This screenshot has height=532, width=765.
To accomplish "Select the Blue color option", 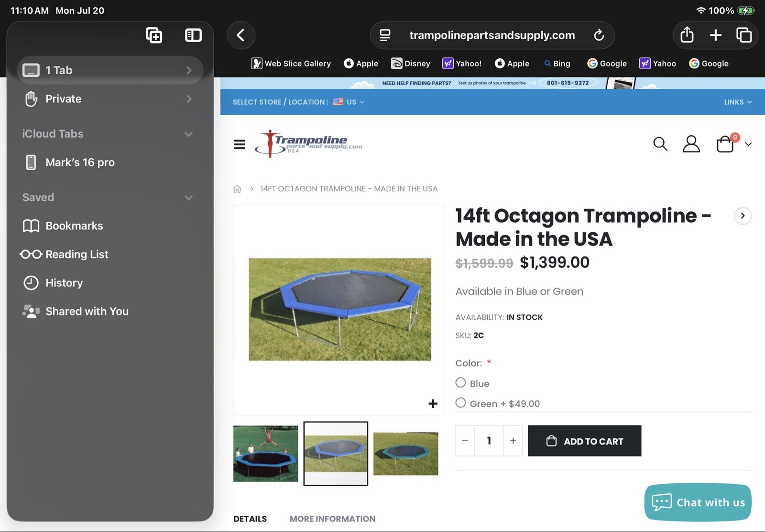I will 460,383.
